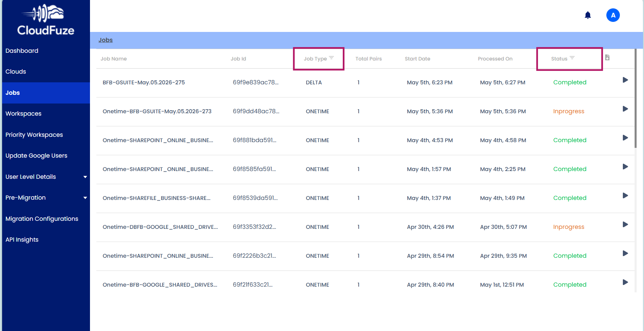Click processed date May 4th, 2:25 PM

502,169
